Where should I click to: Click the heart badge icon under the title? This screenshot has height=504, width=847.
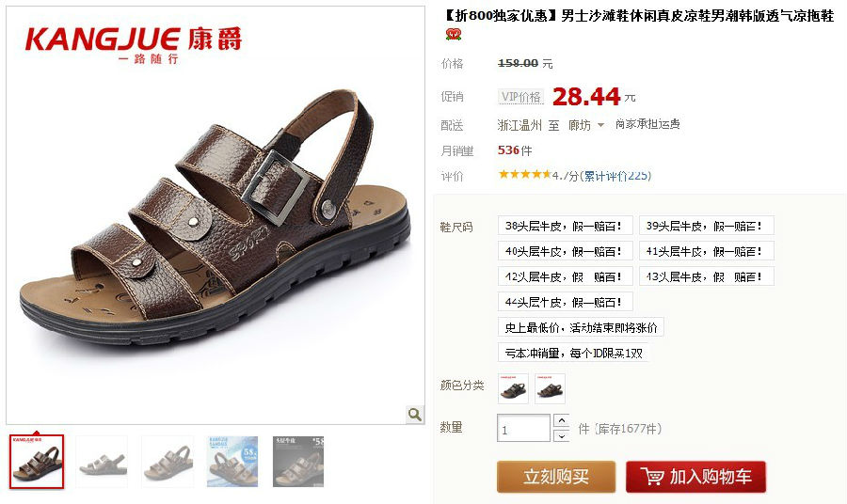coord(454,35)
